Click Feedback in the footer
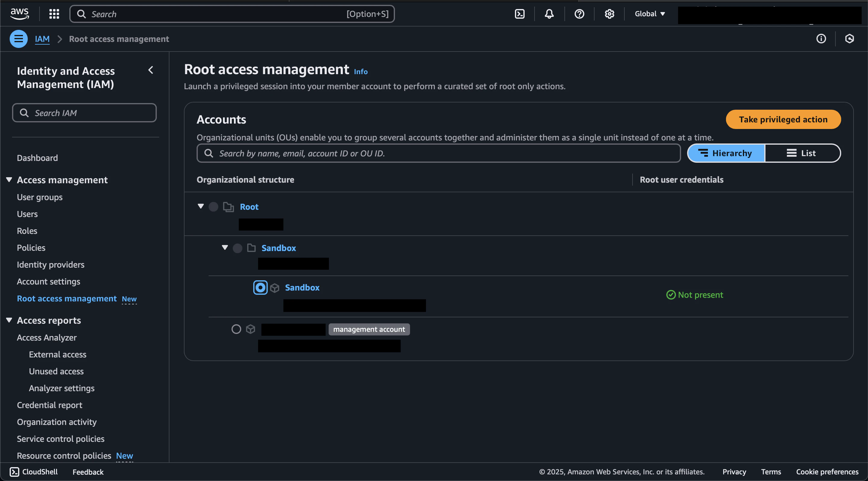 (x=88, y=472)
